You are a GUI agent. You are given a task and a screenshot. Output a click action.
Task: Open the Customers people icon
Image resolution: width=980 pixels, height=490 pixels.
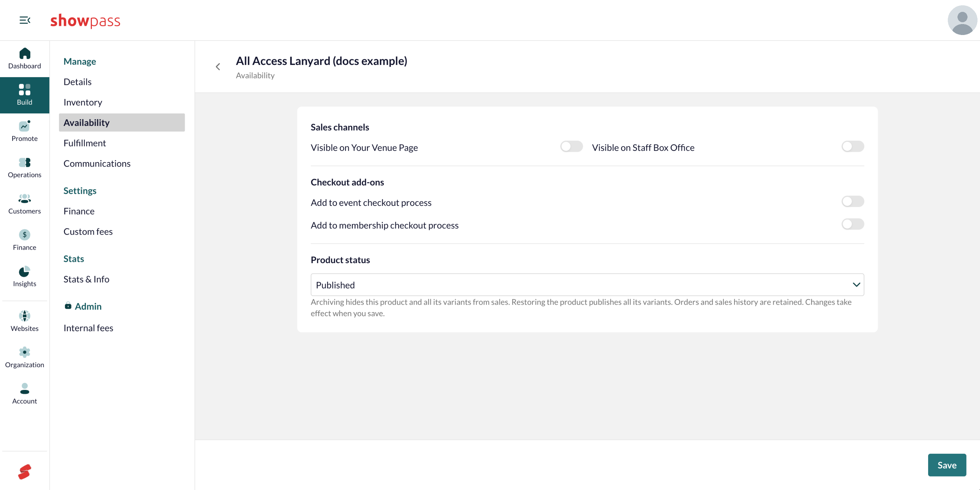pos(25,198)
